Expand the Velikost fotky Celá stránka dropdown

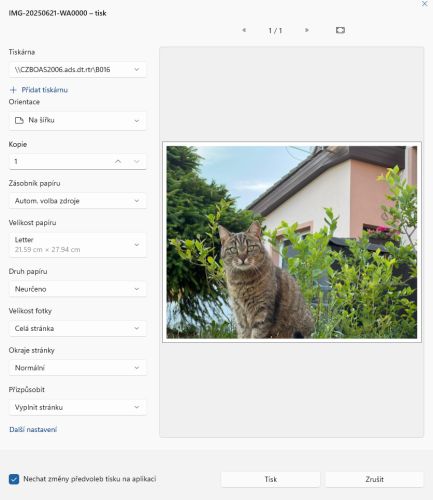coord(77,328)
